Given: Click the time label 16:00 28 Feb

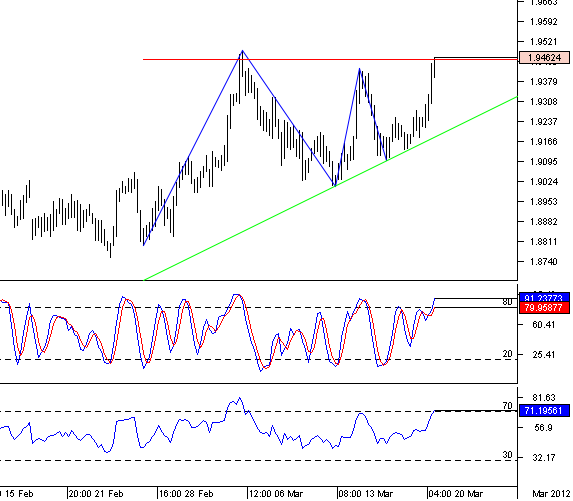Looking at the screenshot, I should [186, 494].
